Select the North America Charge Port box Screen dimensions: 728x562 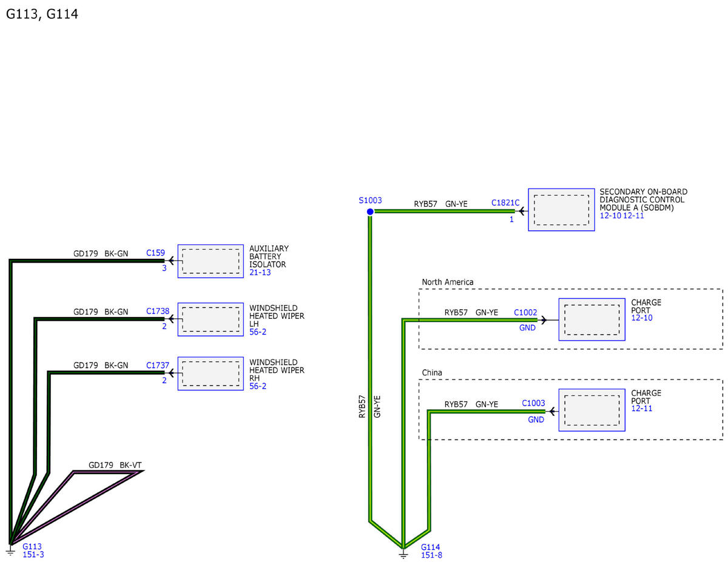tap(591, 319)
